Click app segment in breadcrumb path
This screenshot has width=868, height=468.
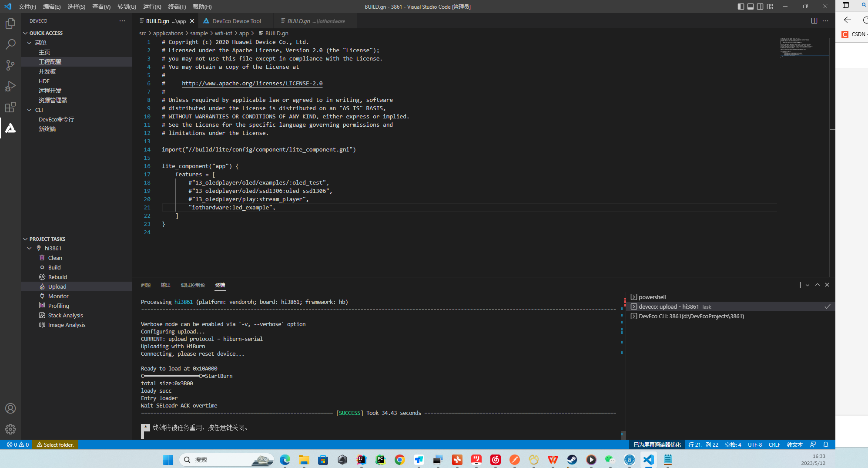click(244, 33)
